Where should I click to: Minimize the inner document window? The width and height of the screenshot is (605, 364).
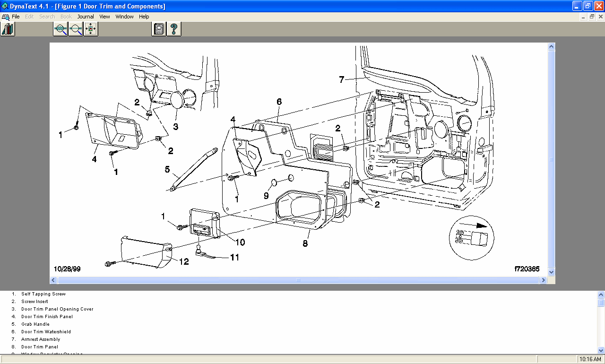click(x=584, y=17)
